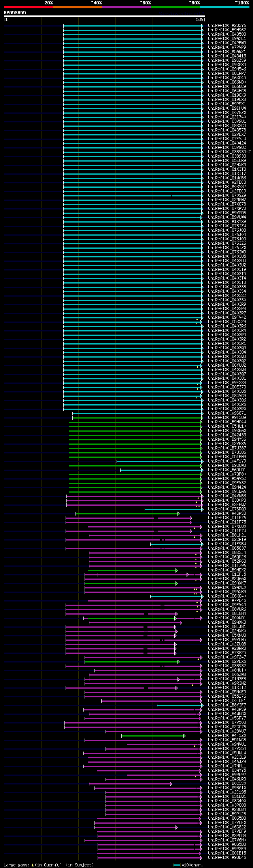The width and height of the screenshot is (253, 868).
Task: Click the purple ~60% identity legend segment
Action: coord(126,7)
